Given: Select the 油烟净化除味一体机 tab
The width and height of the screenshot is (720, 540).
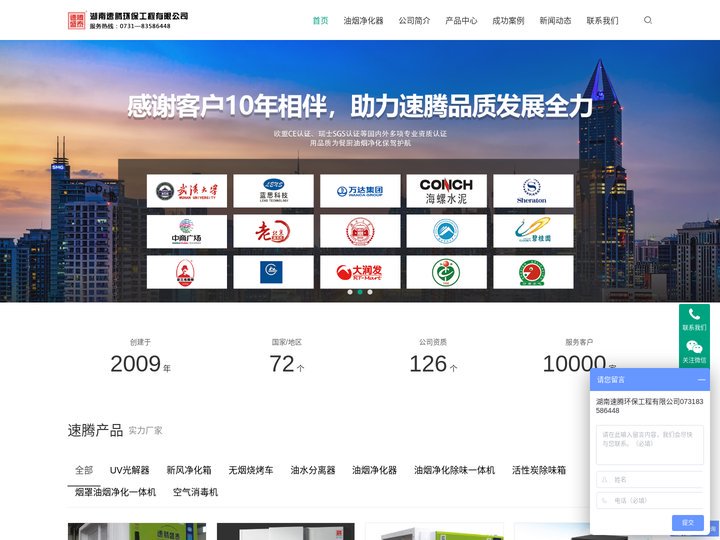Looking at the screenshot, I should (x=454, y=470).
